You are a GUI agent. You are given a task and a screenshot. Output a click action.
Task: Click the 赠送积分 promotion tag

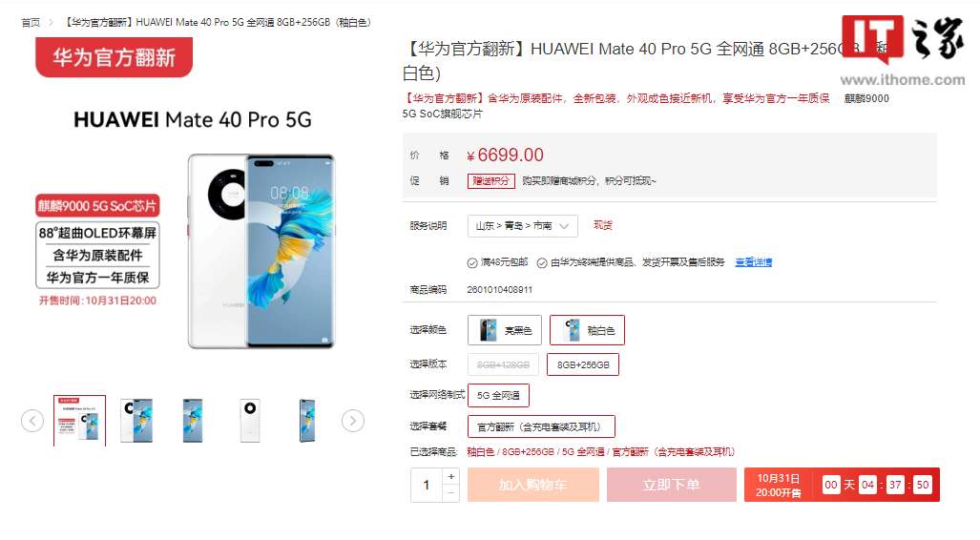[x=491, y=181]
